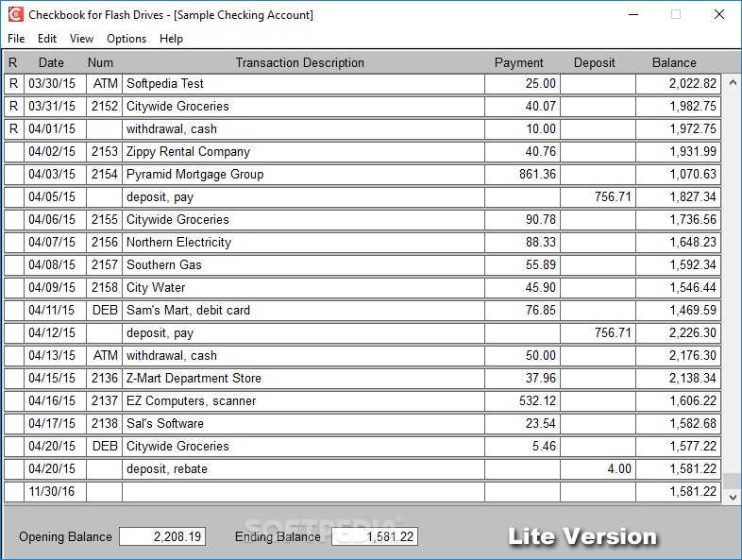Mark City Water row as reconciled
The image size is (742, 560).
14,288
